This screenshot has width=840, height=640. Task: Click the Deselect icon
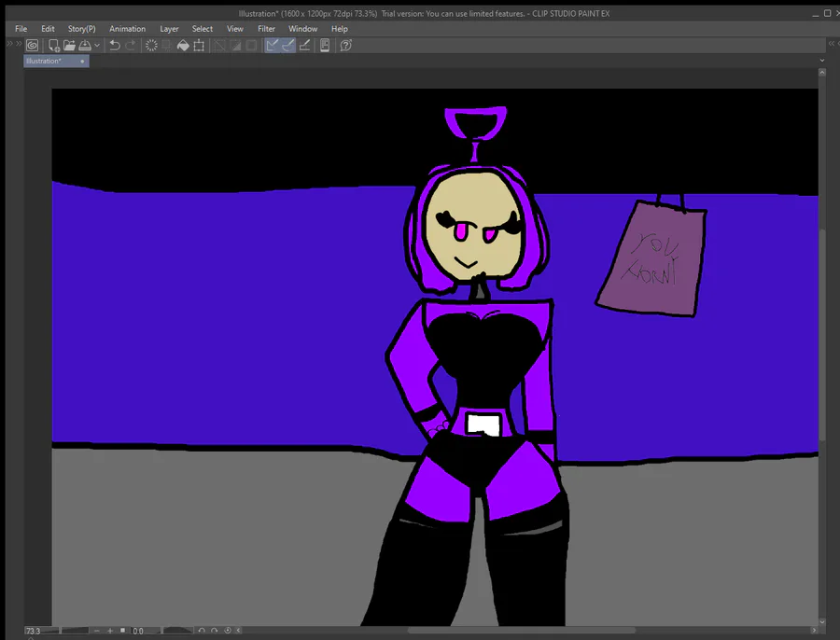219,46
